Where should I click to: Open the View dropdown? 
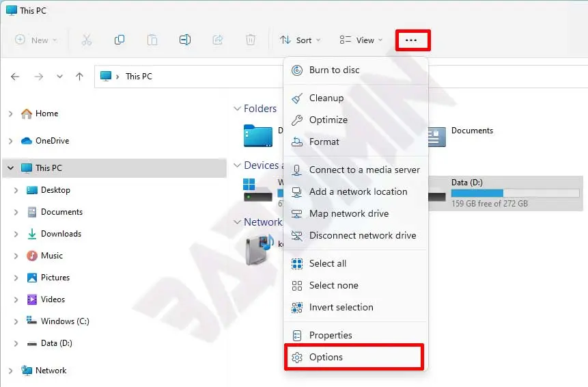point(361,40)
